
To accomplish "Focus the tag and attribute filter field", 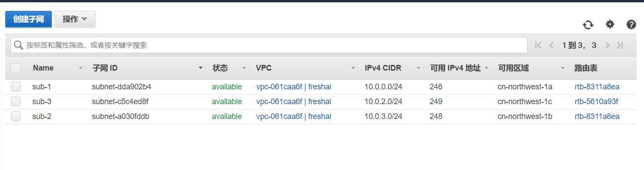I will coord(269,45).
